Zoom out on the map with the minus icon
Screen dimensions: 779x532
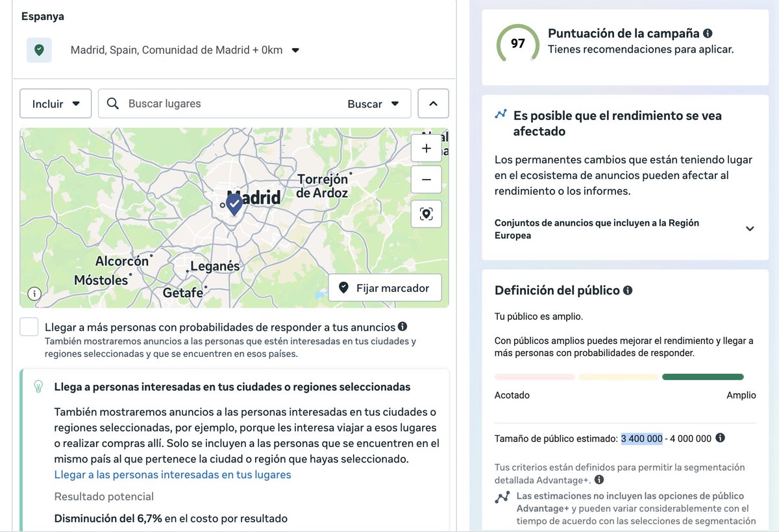coord(426,179)
